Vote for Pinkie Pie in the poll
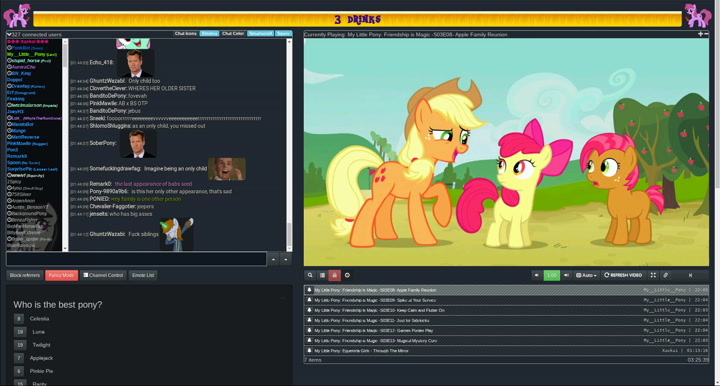Image resolution: width=720 pixels, height=386 pixels. pos(19,371)
